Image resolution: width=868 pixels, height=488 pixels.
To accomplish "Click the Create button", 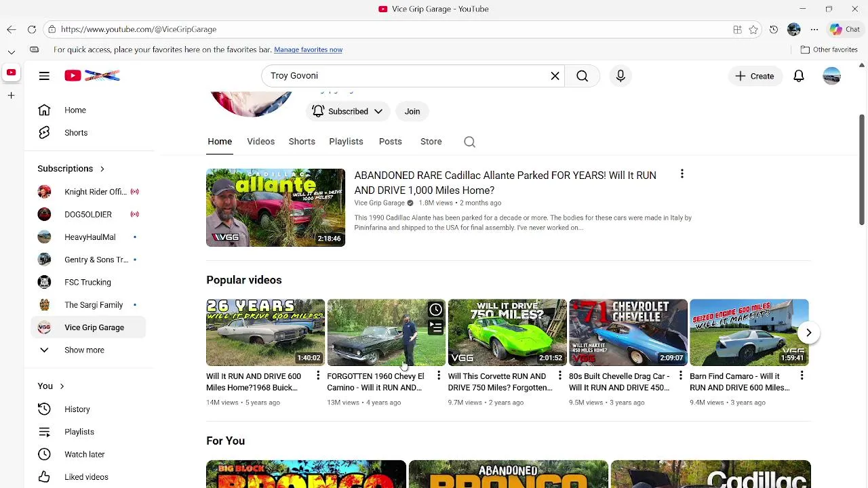I will pyautogui.click(x=755, y=76).
